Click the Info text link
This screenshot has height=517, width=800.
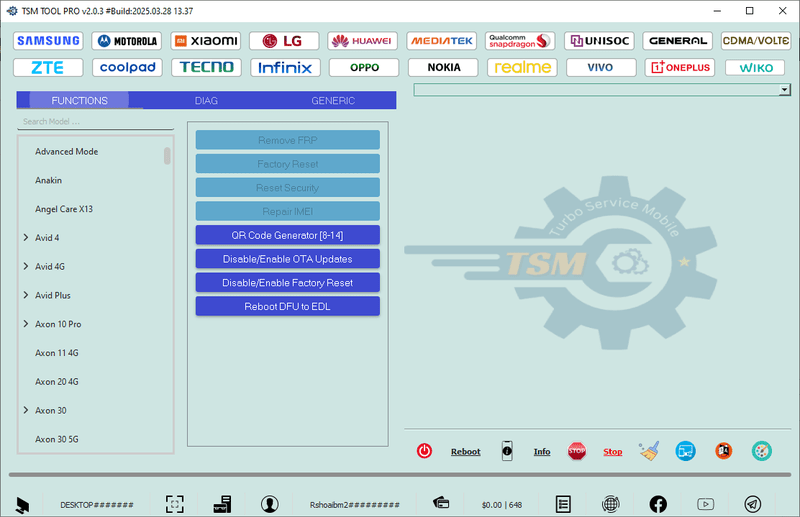click(x=542, y=452)
